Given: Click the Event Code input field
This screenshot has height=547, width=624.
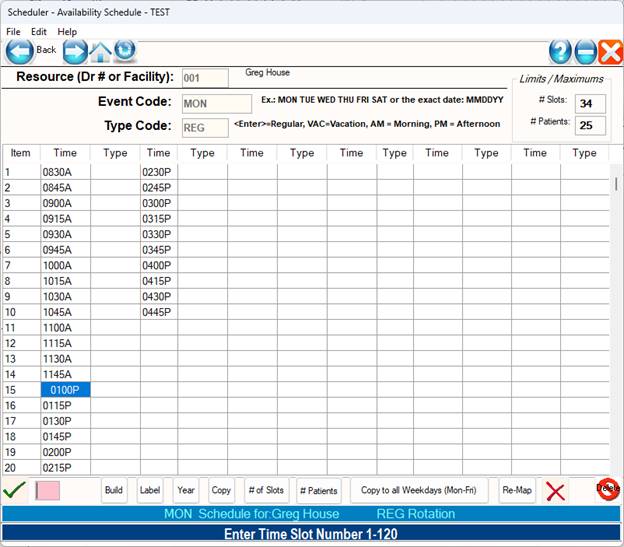Looking at the screenshot, I should (217, 103).
